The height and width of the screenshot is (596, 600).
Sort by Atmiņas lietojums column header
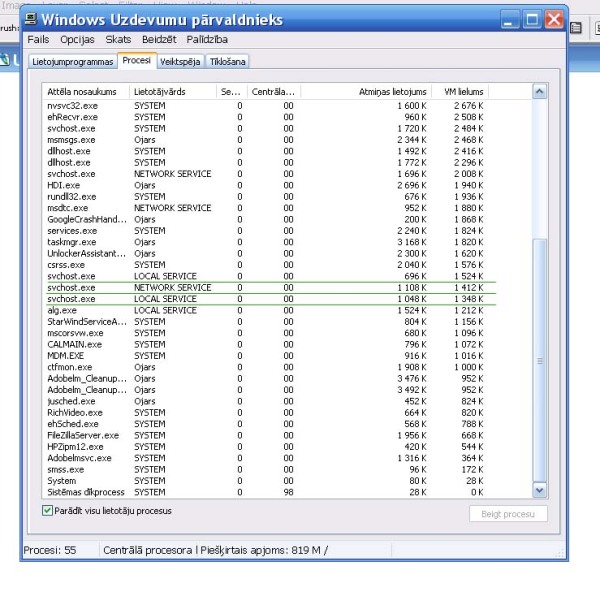tap(366, 92)
